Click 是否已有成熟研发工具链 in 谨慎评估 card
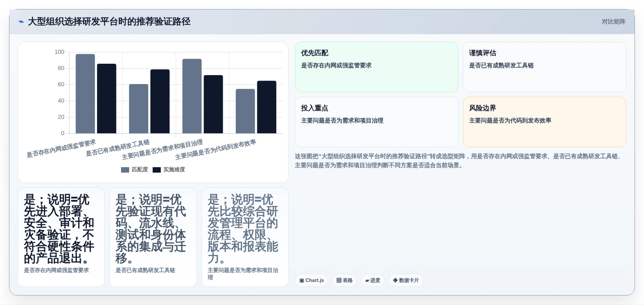 tap(501, 66)
